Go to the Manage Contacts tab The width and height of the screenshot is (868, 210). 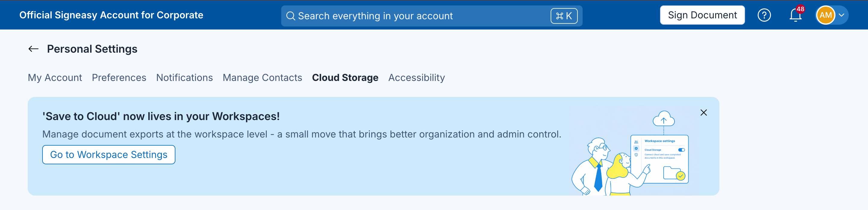[x=262, y=78]
